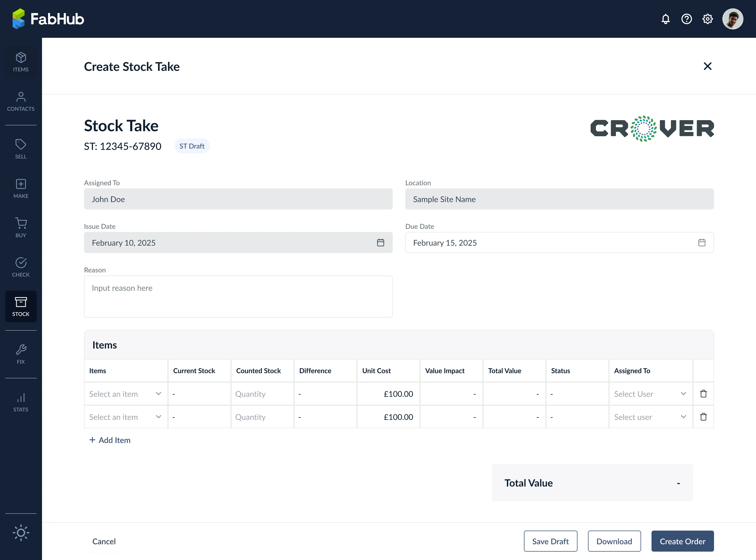
Task: Open first row Select User dropdown
Action: (x=650, y=394)
